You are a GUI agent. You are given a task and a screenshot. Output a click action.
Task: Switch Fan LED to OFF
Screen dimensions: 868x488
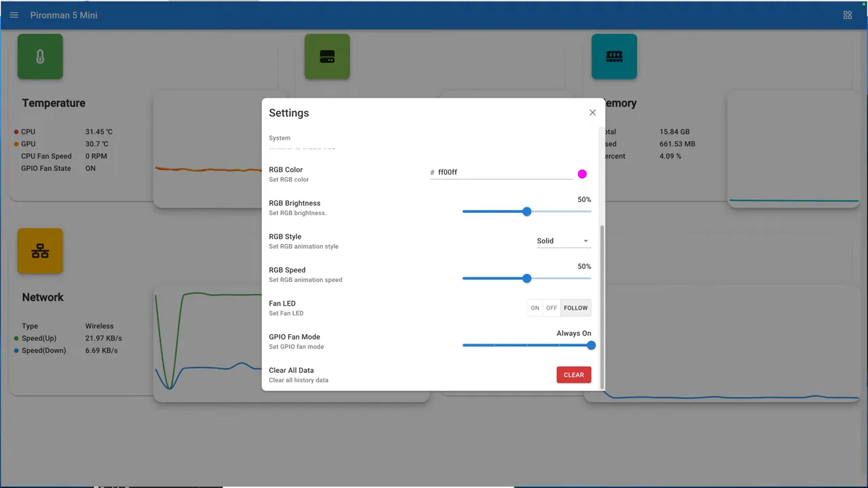[x=551, y=308]
